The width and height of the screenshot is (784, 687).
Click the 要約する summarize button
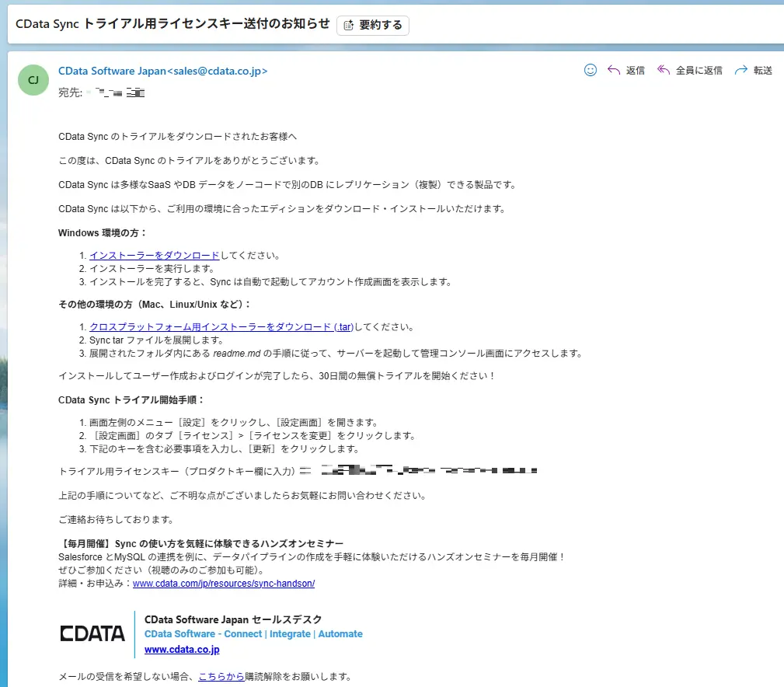pos(373,25)
